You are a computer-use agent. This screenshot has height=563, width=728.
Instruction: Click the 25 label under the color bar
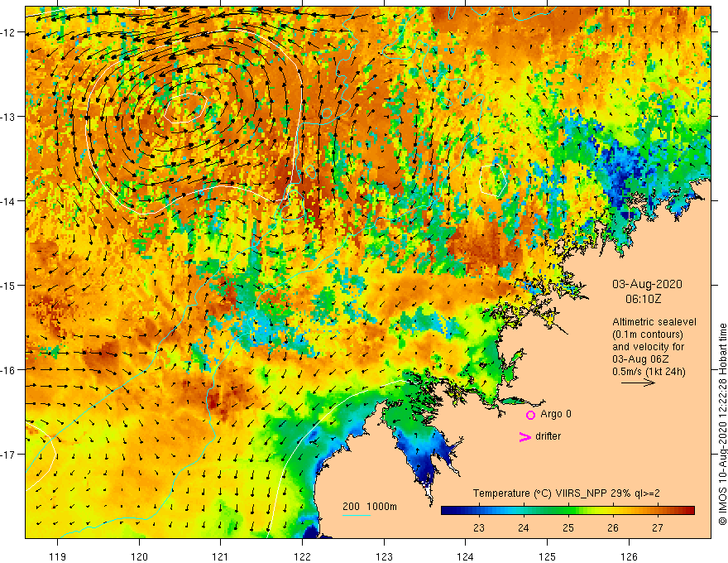pyautogui.click(x=568, y=527)
